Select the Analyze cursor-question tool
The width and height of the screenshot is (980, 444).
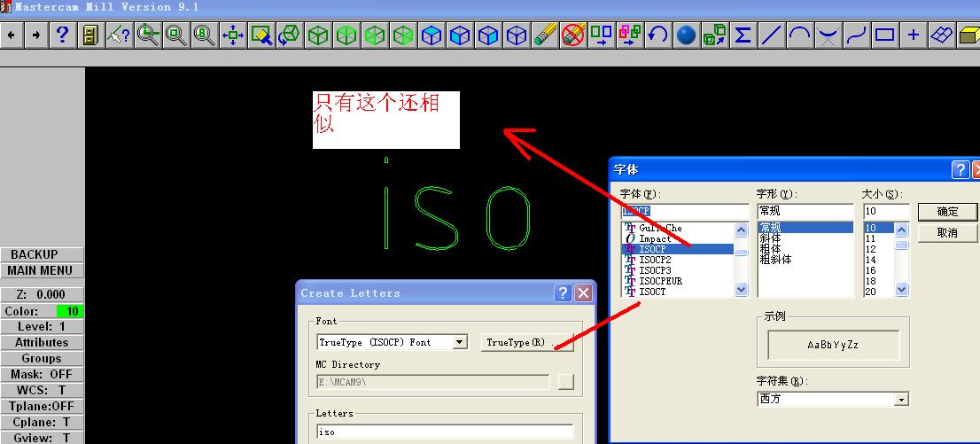pos(119,35)
